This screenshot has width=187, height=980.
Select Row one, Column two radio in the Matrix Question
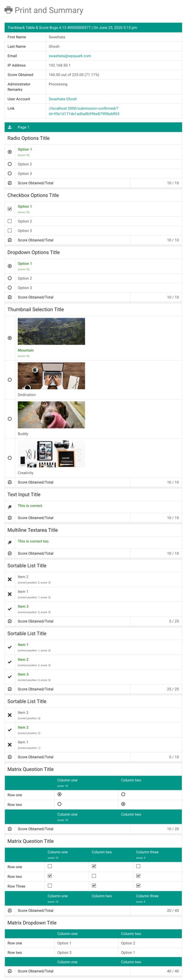pos(123,794)
